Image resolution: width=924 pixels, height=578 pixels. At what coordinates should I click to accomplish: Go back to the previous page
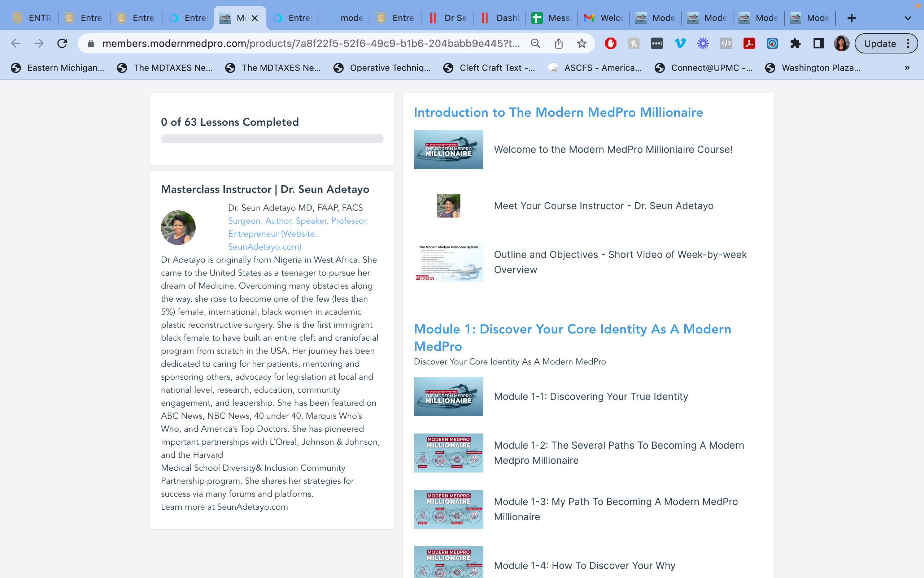pos(16,44)
